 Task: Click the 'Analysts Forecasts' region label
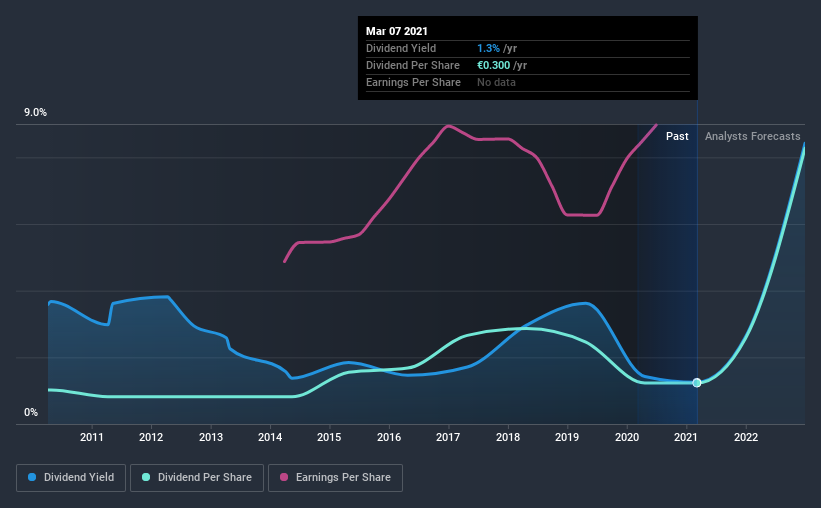click(752, 136)
